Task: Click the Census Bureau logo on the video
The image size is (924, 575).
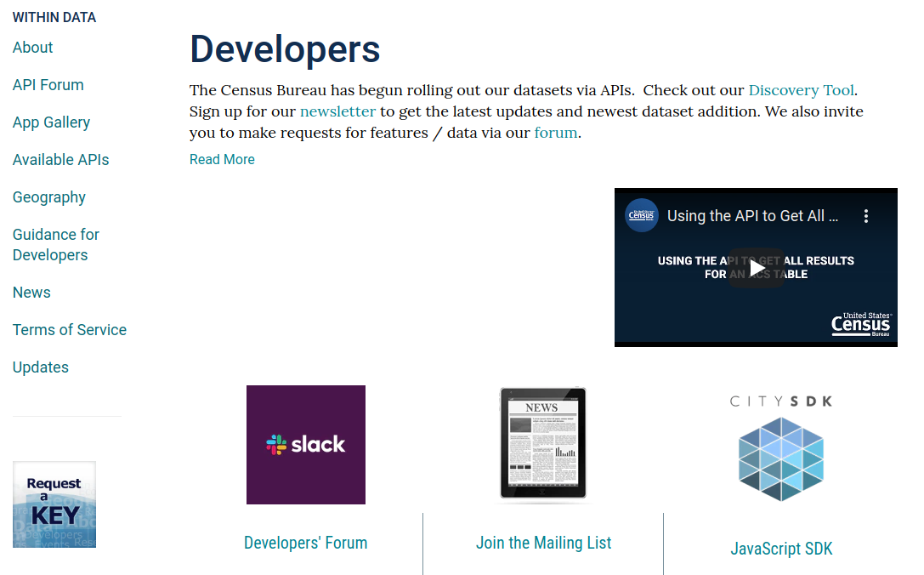Action: tap(642, 215)
